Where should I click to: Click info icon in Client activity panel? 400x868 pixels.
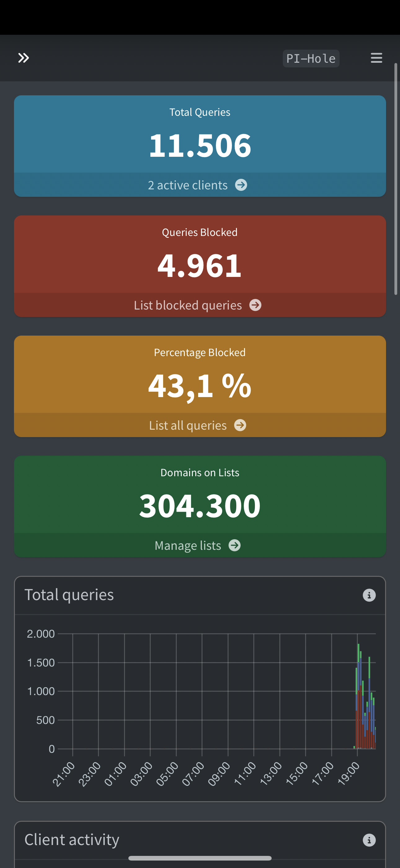point(369,840)
